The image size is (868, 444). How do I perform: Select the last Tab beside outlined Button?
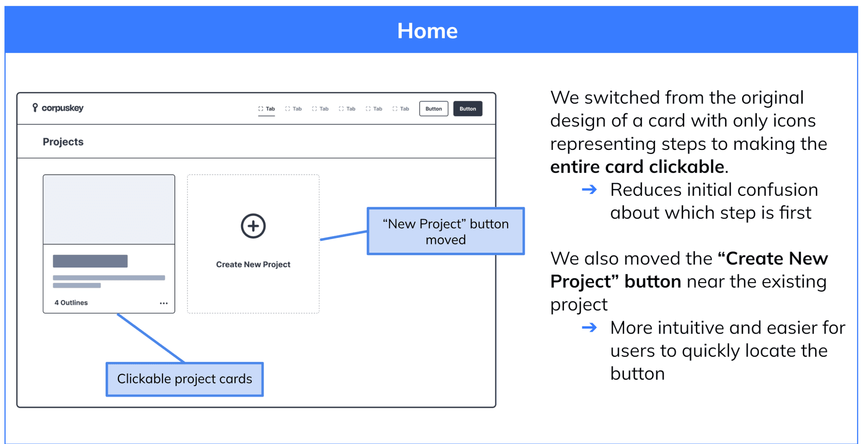click(401, 109)
